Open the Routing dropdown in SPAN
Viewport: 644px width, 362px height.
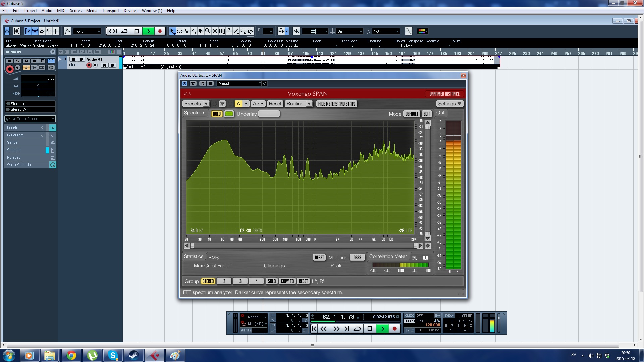click(x=299, y=104)
